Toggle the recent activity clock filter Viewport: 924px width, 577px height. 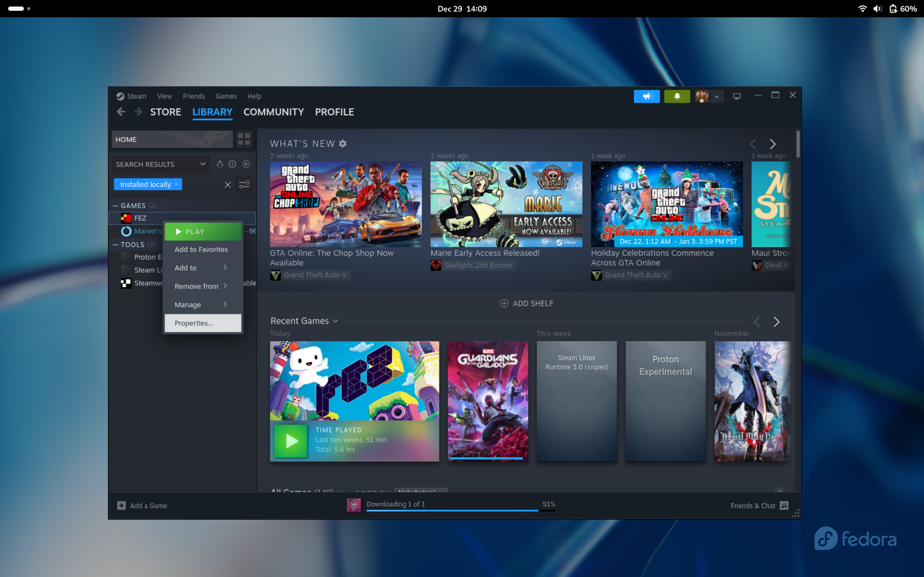(232, 164)
